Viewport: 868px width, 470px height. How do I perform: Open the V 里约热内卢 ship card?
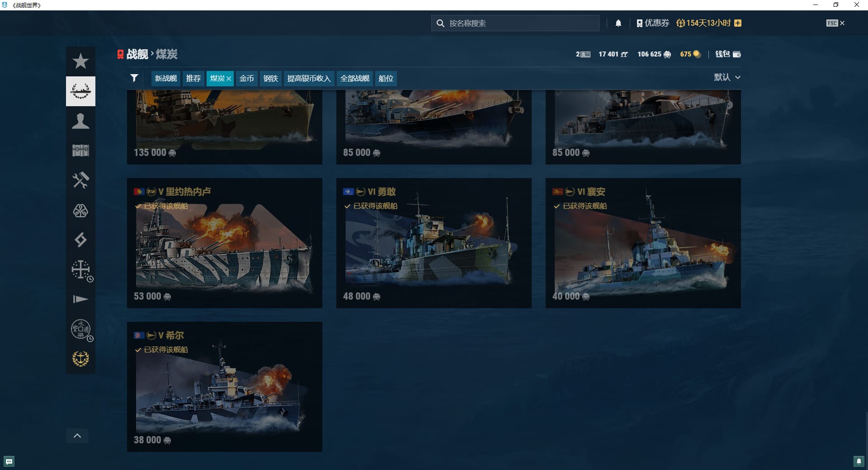point(224,243)
